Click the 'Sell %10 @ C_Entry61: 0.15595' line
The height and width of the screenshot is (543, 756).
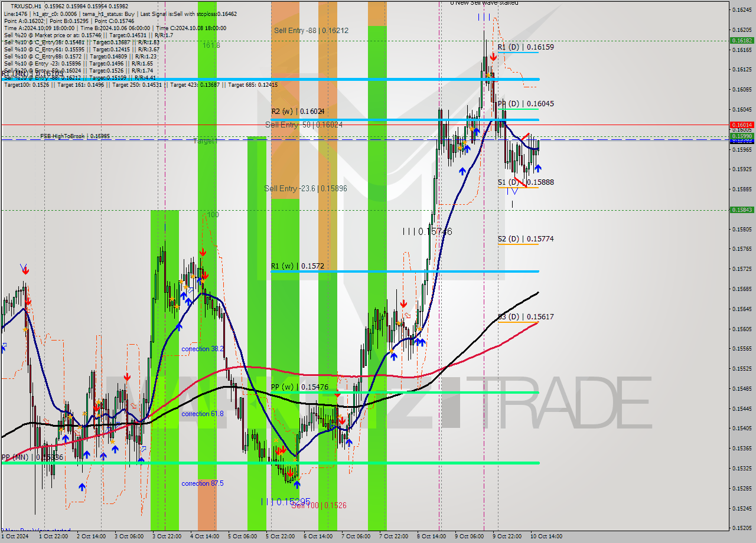coord(82,49)
